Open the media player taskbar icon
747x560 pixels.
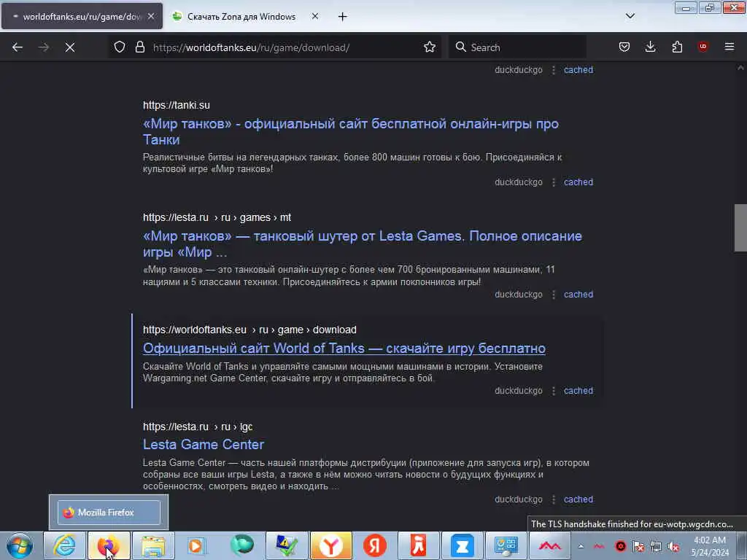click(x=196, y=545)
